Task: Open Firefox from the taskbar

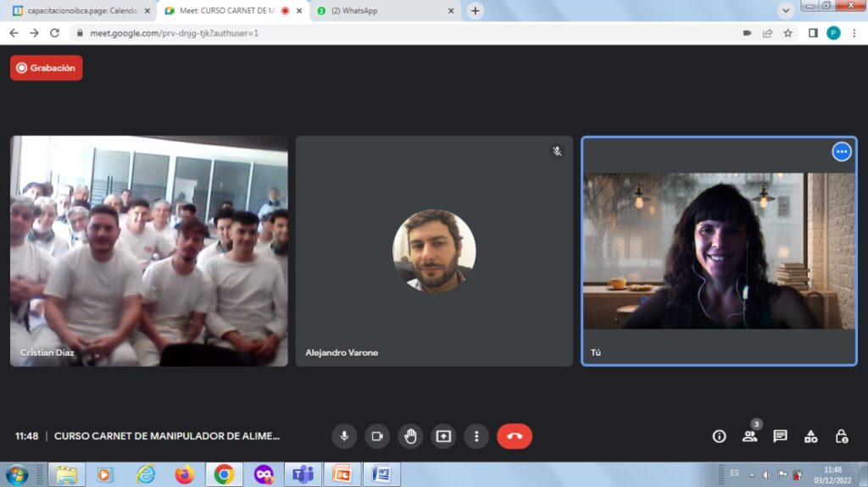Action: click(x=185, y=474)
